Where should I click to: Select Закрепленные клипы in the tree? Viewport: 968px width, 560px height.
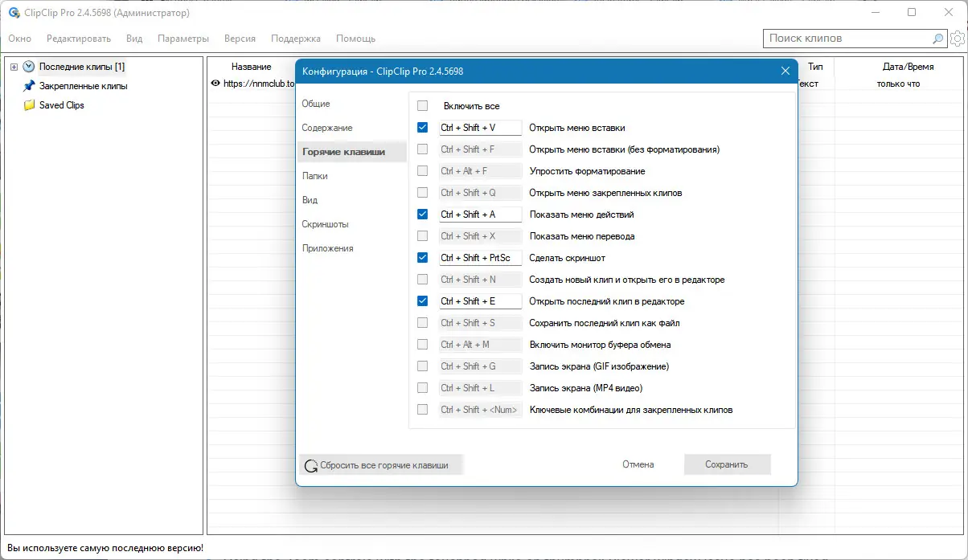[84, 86]
